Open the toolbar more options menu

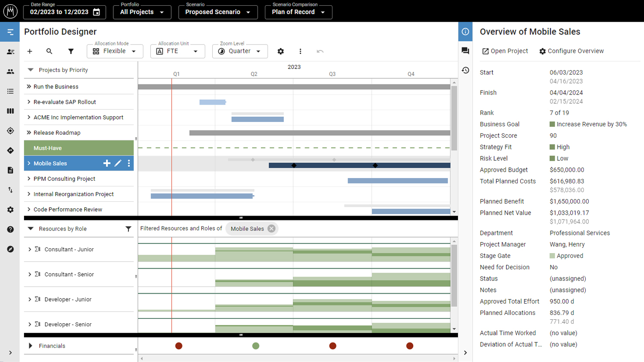(300, 51)
